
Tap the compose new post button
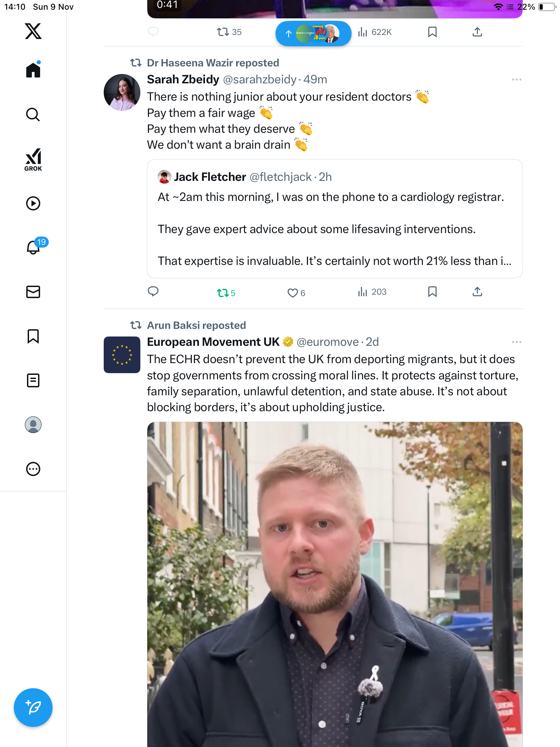coord(33,708)
